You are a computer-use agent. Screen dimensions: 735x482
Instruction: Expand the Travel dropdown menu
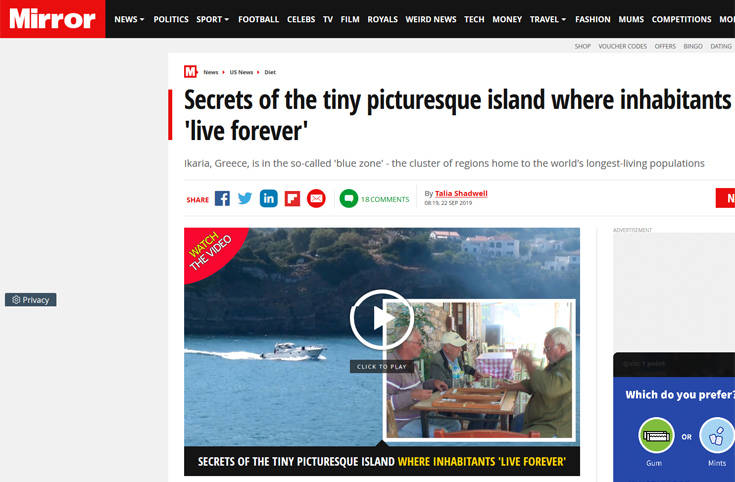548,19
